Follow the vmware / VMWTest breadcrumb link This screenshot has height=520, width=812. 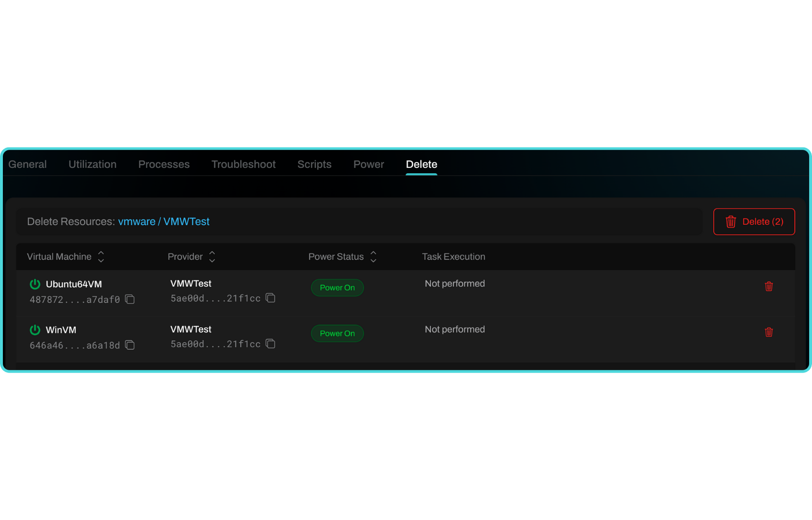[x=164, y=221]
